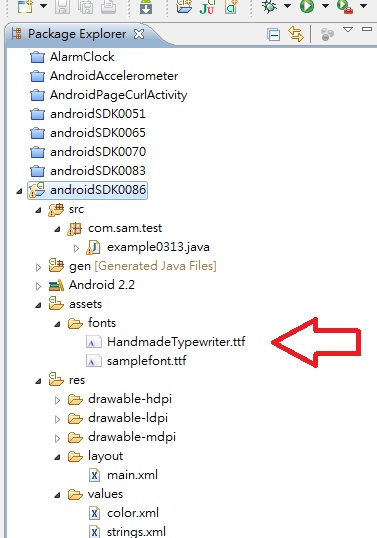
Task: Launch Debug with the bug icon
Action: pos(270,6)
